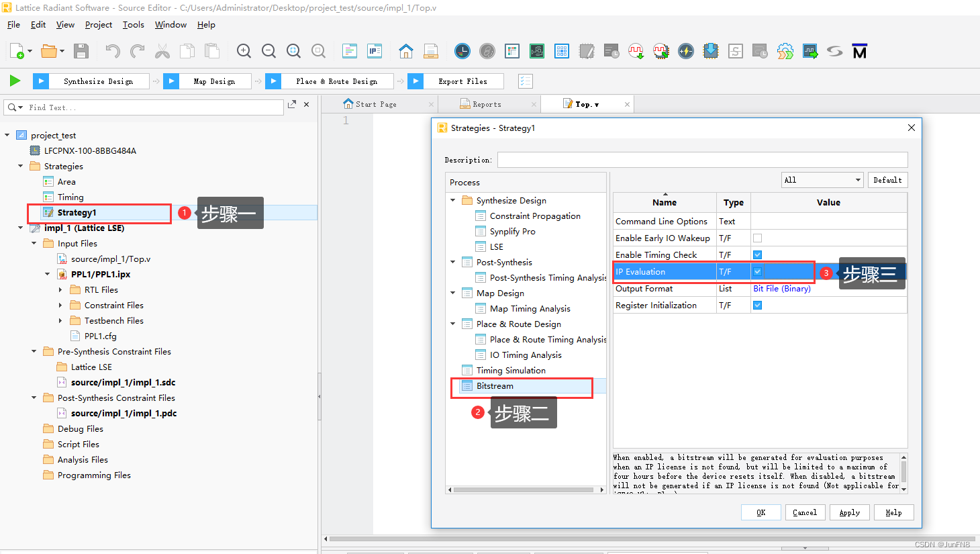
Task: Click the New File toolbar icon
Action: [x=17, y=51]
